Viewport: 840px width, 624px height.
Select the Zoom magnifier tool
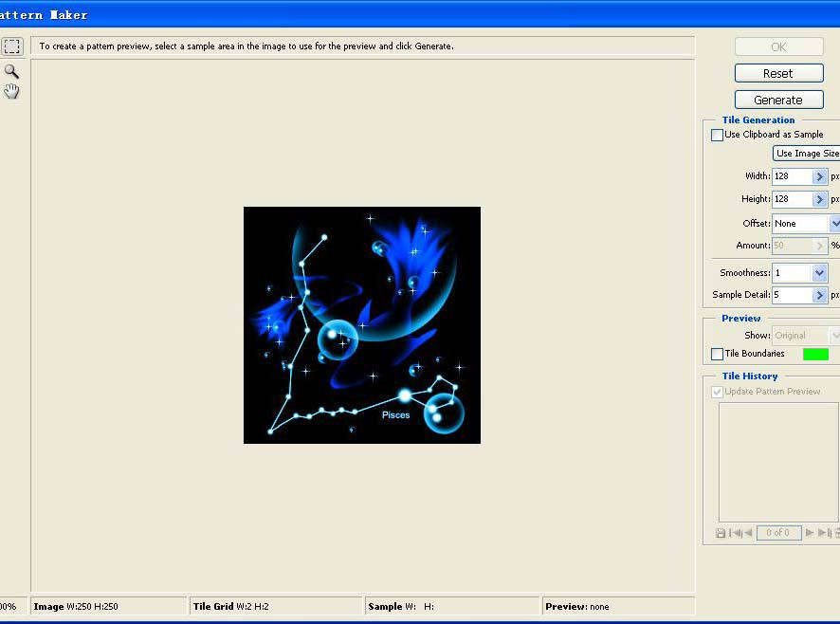coord(11,71)
